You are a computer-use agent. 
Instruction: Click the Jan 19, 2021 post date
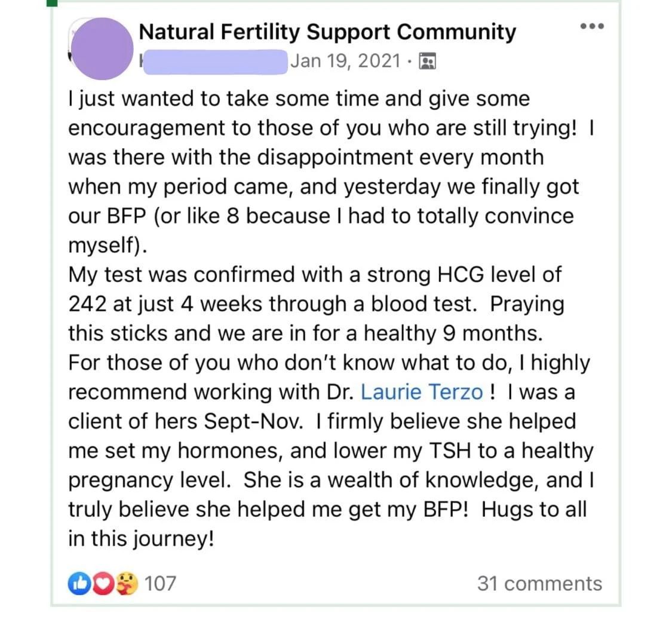345,61
